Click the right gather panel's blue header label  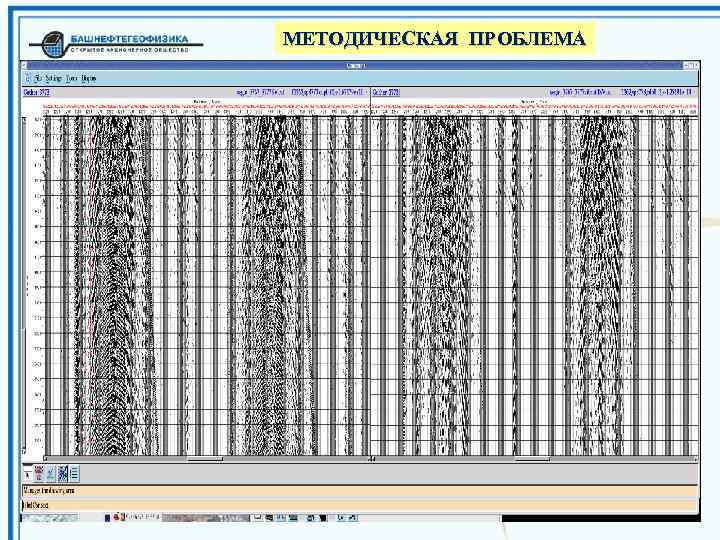click(386, 92)
